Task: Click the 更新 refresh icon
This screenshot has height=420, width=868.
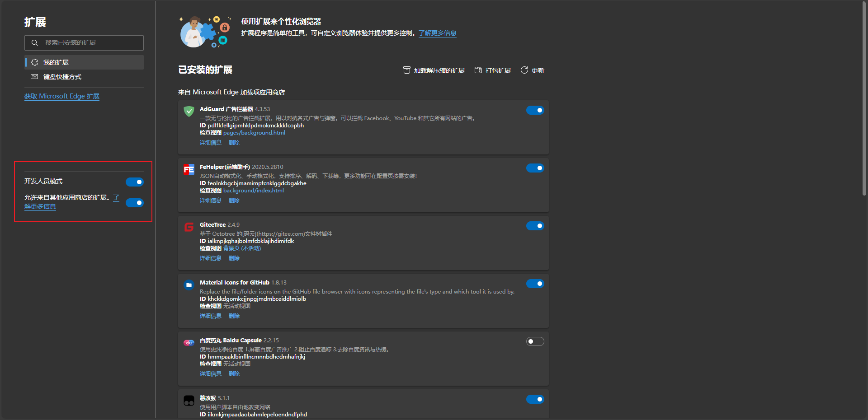Action: pyautogui.click(x=524, y=70)
